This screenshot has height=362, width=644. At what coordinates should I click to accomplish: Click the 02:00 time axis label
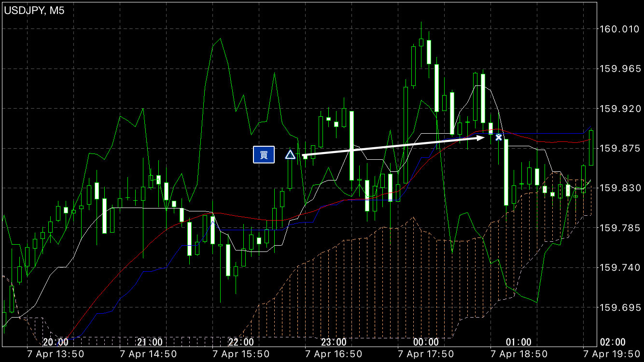(x=612, y=342)
